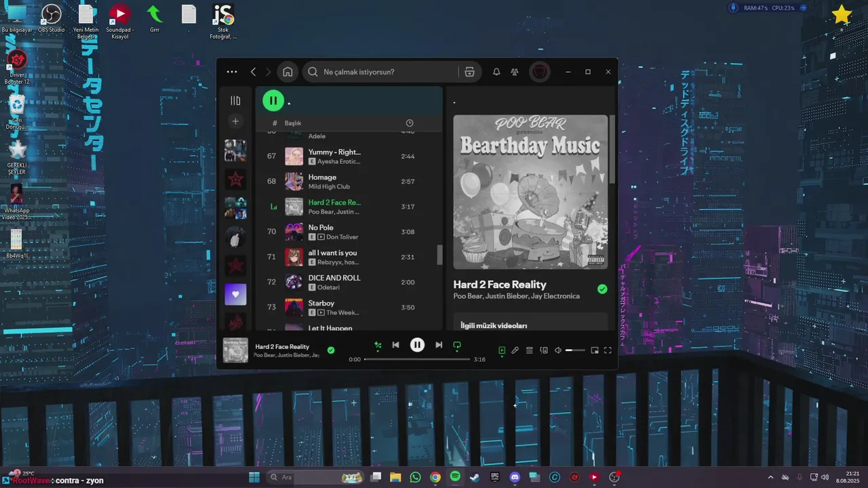Open the Mini Player
Viewport: 868px width, 488px height.
pos(595,350)
